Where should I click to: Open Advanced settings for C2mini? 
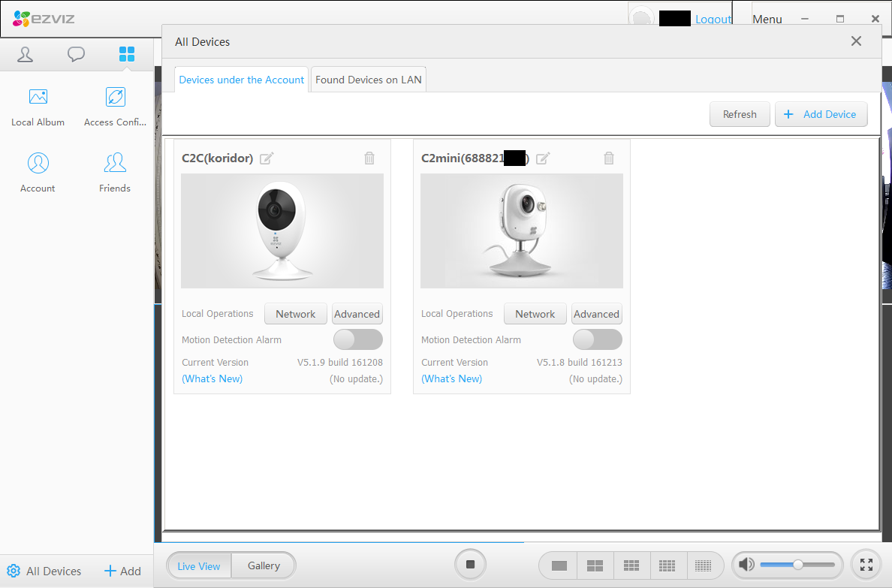(596, 314)
